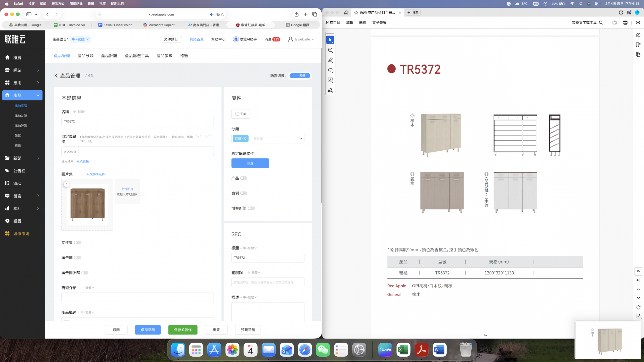Select the arrow selection tool in Acrobat
The width and height of the screenshot is (644, 362).
coord(330,40)
